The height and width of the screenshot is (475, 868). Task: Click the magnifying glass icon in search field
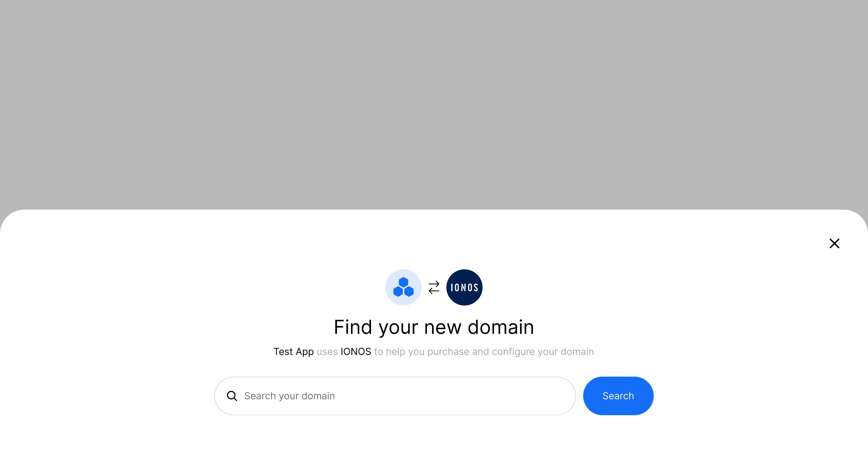pos(232,396)
